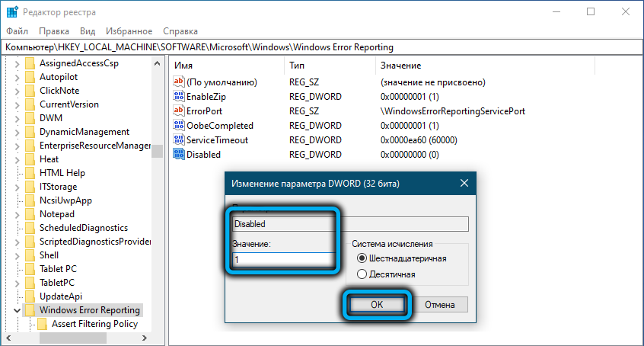
Task: Open the Файл menu
Action: point(18,31)
